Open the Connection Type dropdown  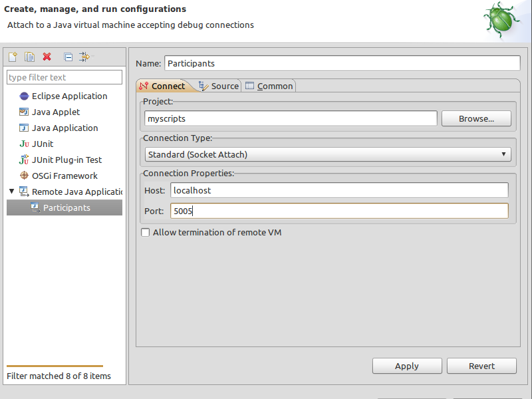click(x=328, y=154)
